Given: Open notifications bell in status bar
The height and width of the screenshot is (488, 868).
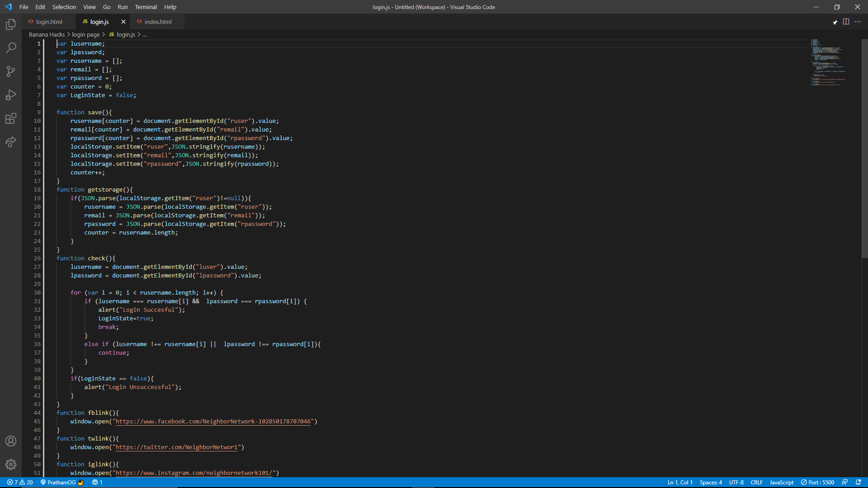Looking at the screenshot, I should [x=858, y=482].
